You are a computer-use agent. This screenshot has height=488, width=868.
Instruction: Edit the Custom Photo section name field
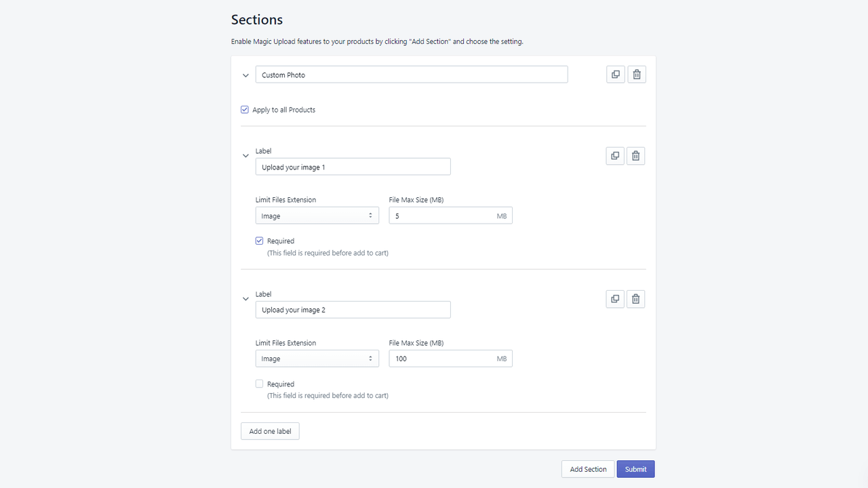411,75
